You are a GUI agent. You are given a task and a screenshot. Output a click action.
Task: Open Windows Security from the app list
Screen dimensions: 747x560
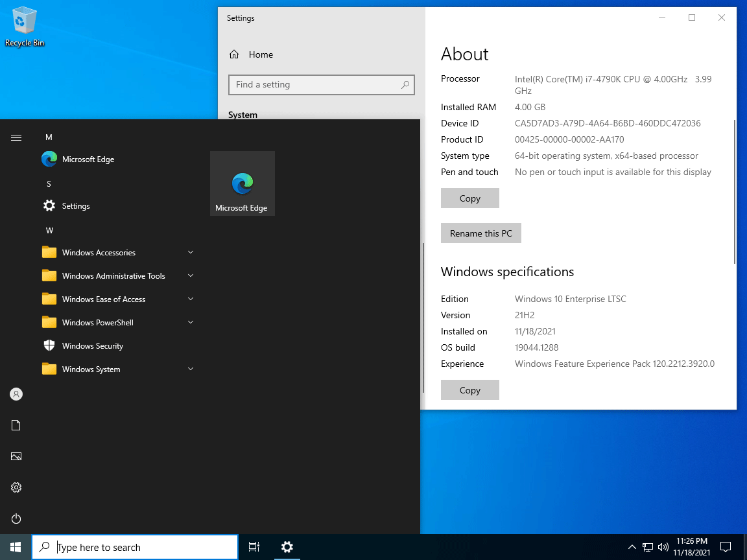(92, 346)
